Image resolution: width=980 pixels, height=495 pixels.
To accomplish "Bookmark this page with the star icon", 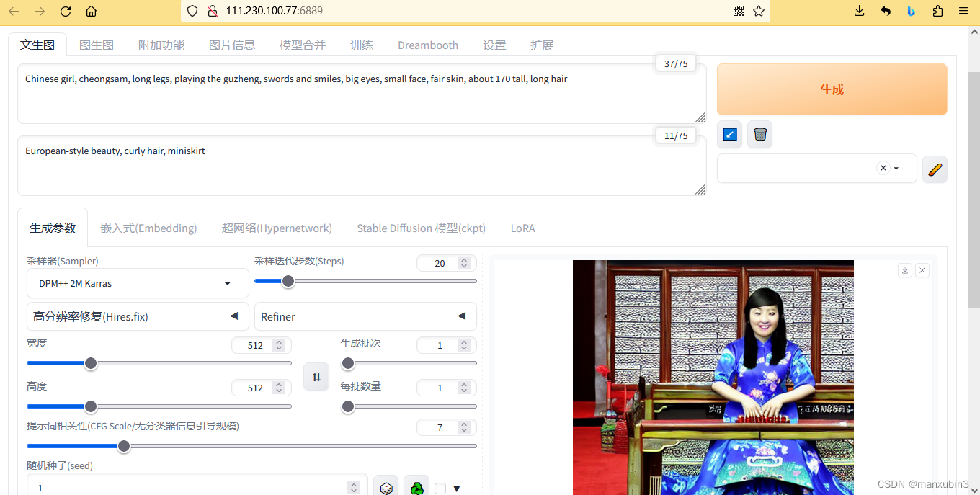I will (759, 11).
